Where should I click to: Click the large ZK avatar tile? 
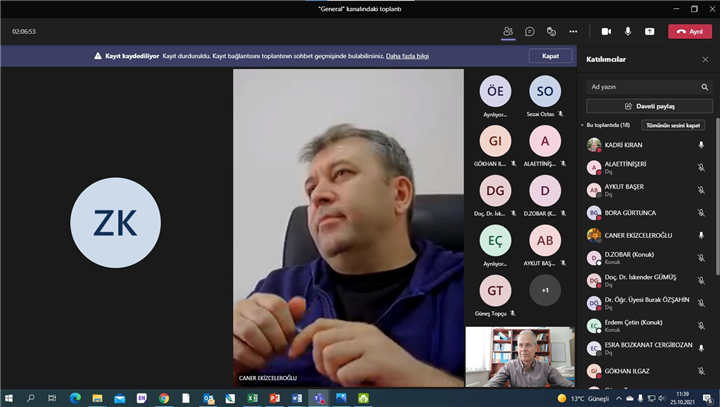pyautogui.click(x=115, y=223)
